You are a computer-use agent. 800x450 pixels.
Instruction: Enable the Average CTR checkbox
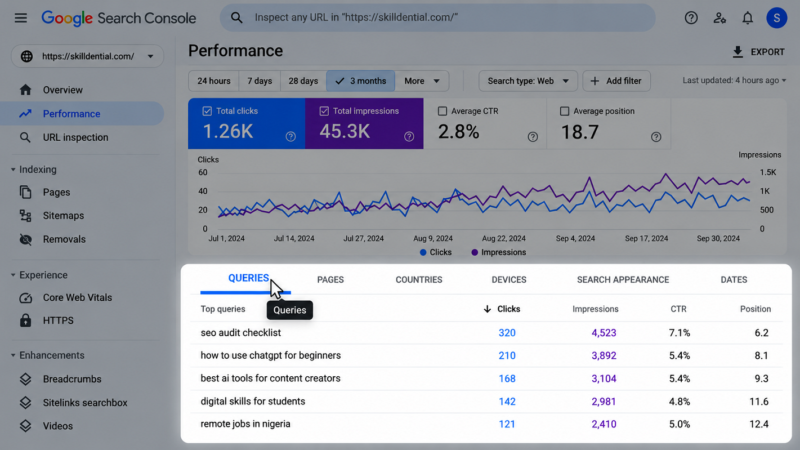pos(442,111)
